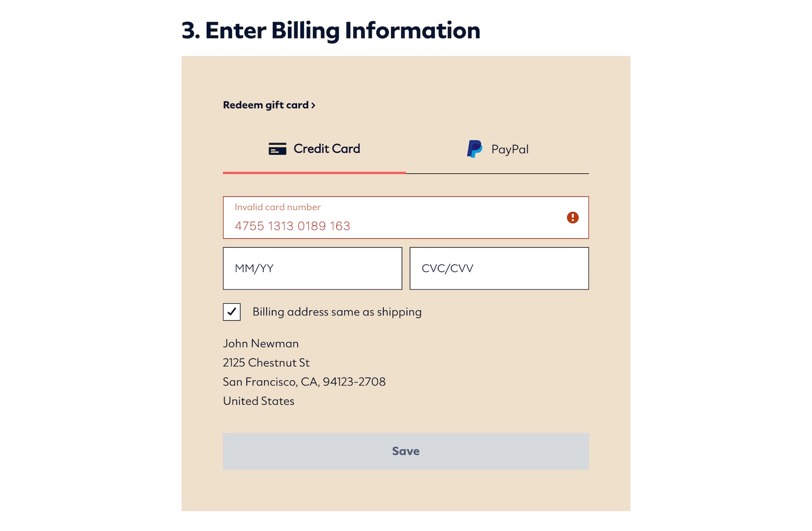812x531 pixels.
Task: Click the 'Invalid card number' error label
Action: tap(277, 207)
